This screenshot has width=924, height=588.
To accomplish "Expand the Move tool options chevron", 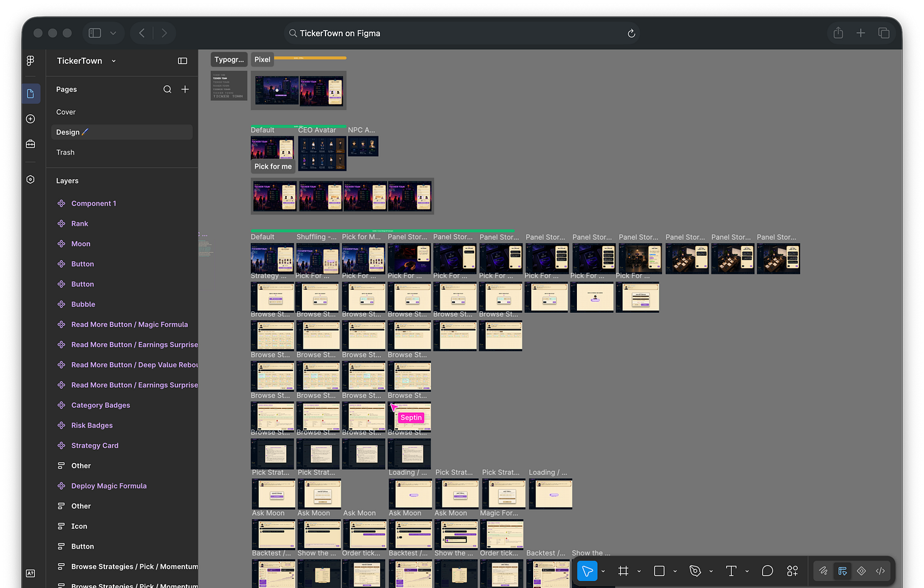I will click(603, 571).
